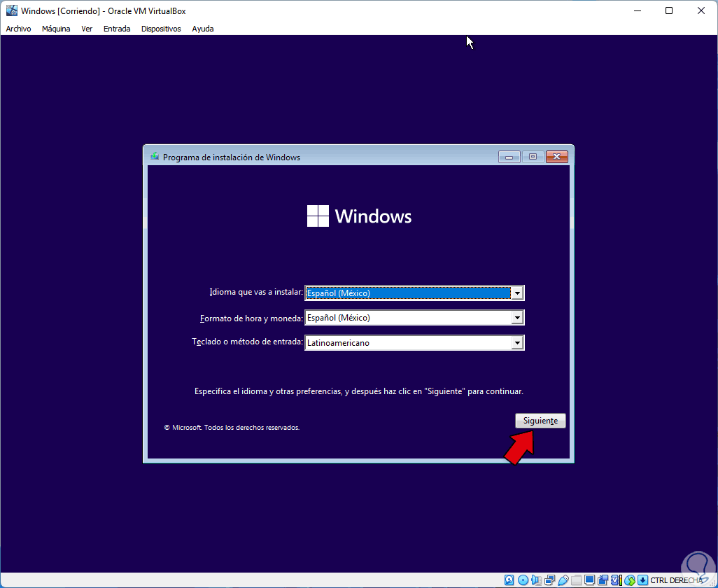
Task: Expand the Formato de hora y moneda dropdown
Action: [x=517, y=318]
